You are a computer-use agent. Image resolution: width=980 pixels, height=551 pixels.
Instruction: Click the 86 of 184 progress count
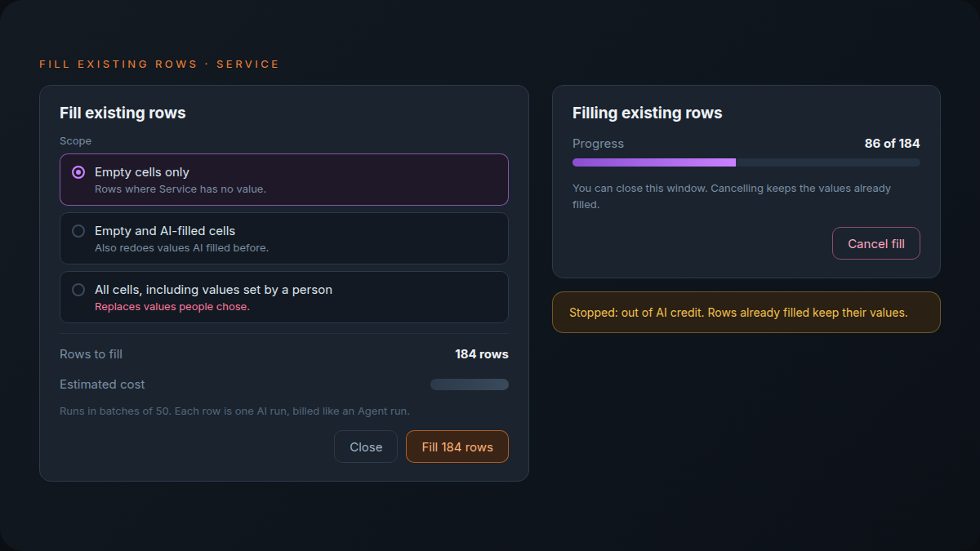click(893, 144)
